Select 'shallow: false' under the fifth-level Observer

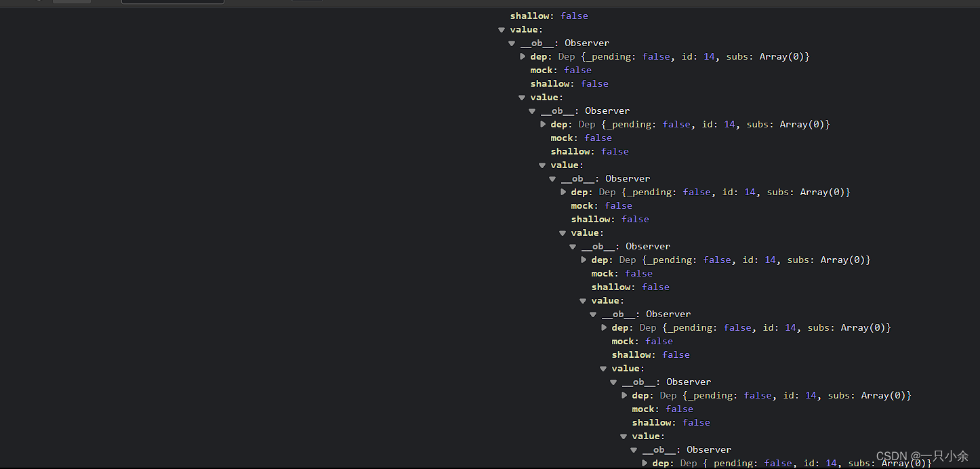point(651,354)
